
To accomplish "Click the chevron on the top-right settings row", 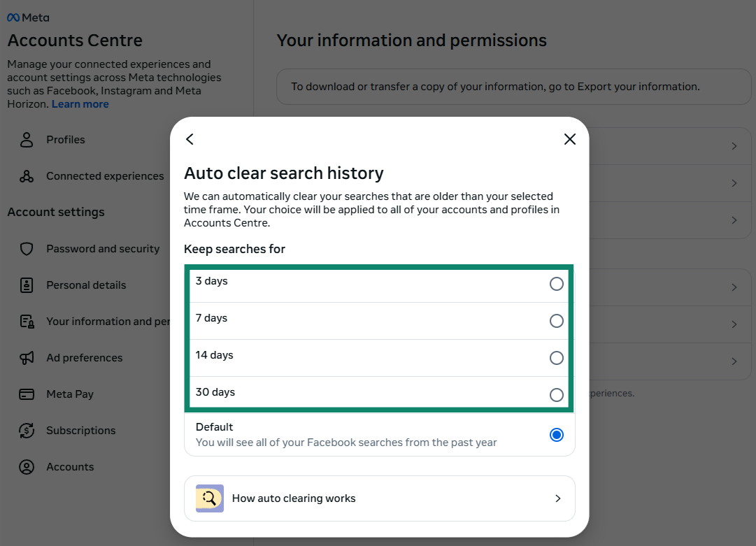I will tap(734, 146).
